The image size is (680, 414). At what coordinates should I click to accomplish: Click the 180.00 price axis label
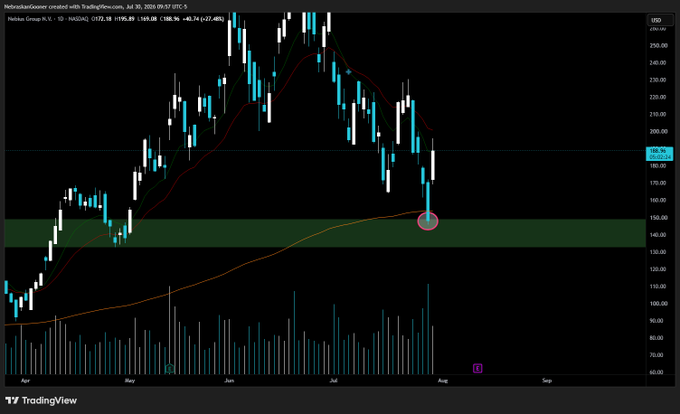[658, 166]
